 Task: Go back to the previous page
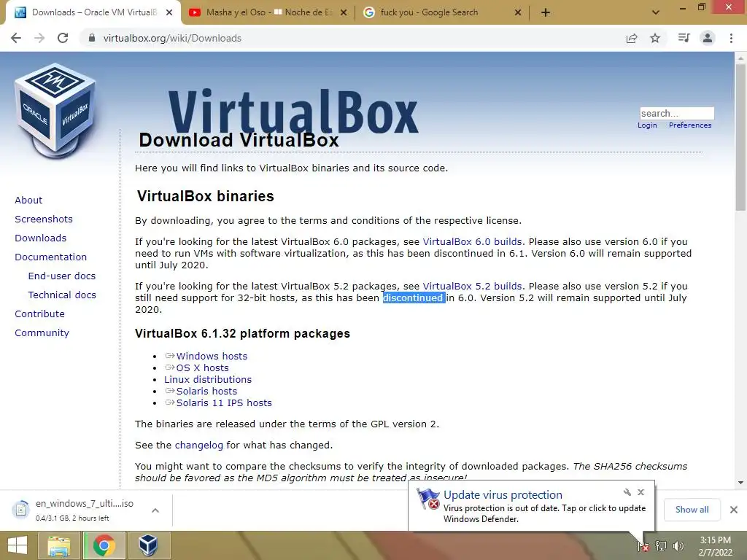16,38
